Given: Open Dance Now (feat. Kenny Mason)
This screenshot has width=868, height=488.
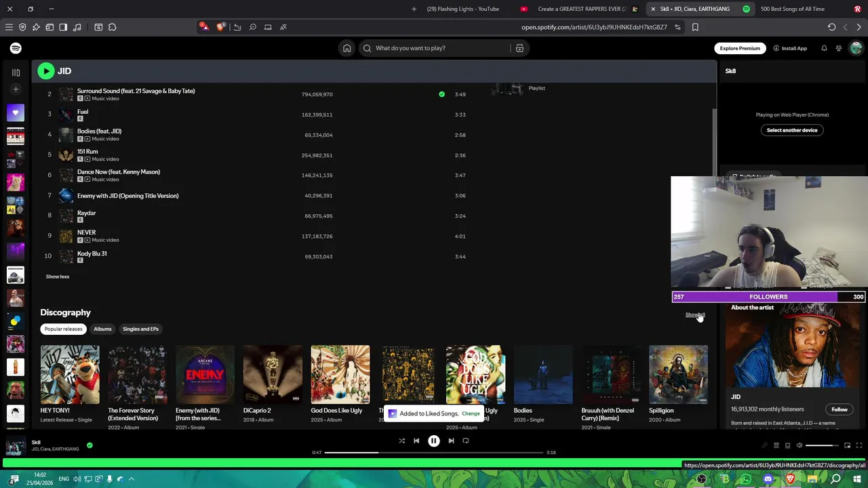Looking at the screenshot, I should click(119, 171).
